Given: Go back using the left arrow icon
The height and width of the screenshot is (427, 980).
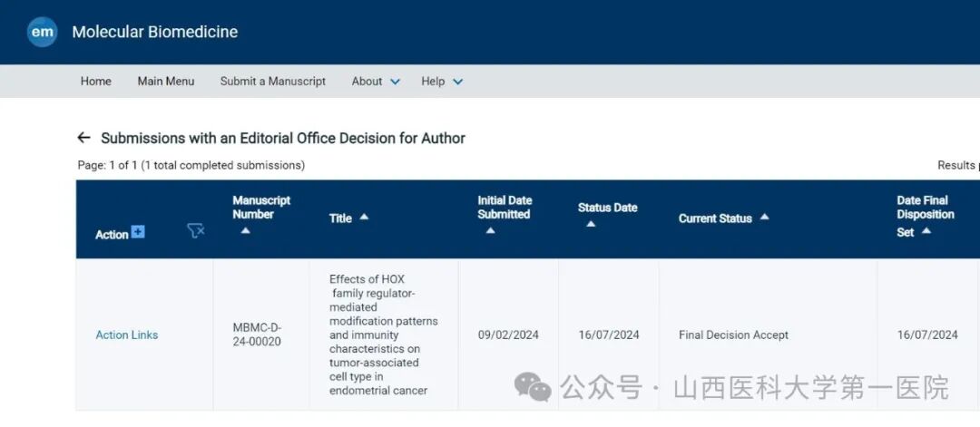Looking at the screenshot, I should (83, 138).
